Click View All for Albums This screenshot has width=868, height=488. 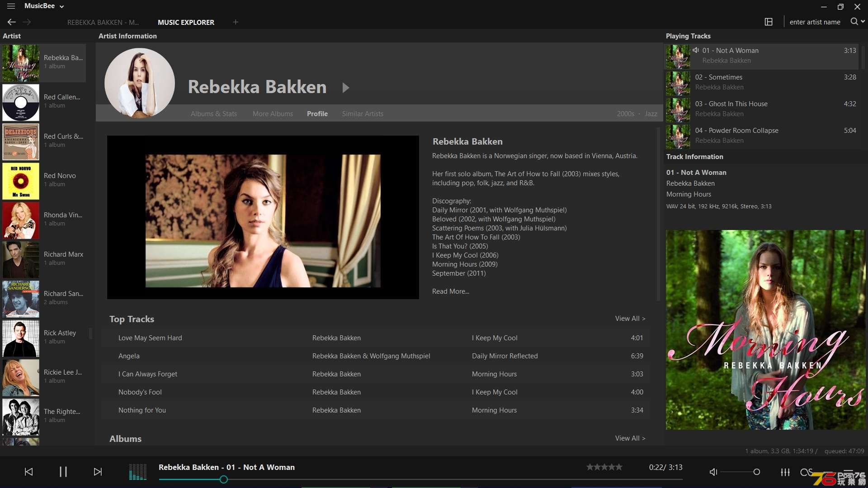coord(630,438)
